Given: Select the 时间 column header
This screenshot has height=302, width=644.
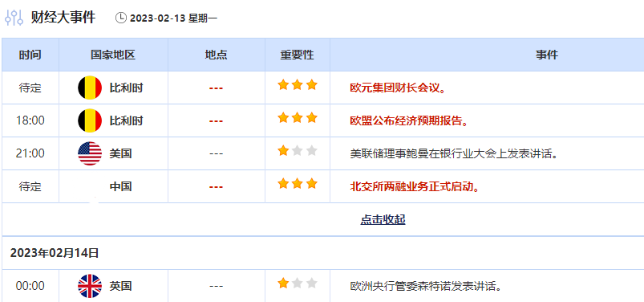Looking at the screenshot, I should (30, 55).
